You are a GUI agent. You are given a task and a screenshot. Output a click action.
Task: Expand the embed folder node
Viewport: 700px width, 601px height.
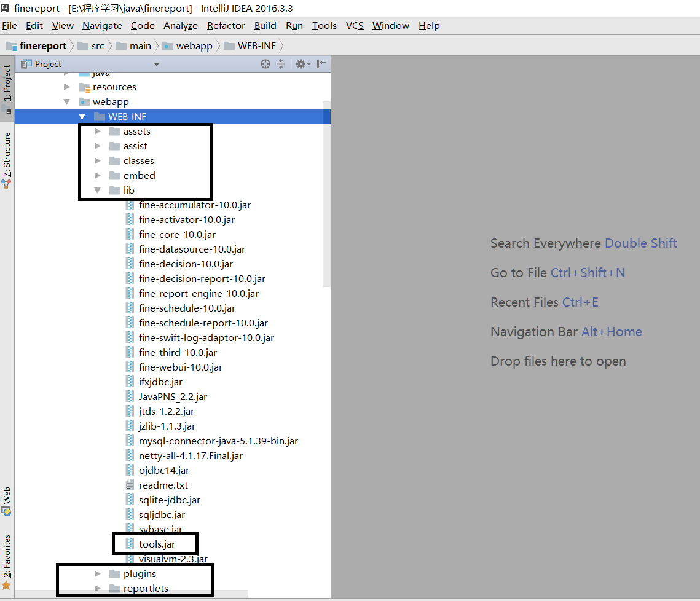coord(97,176)
